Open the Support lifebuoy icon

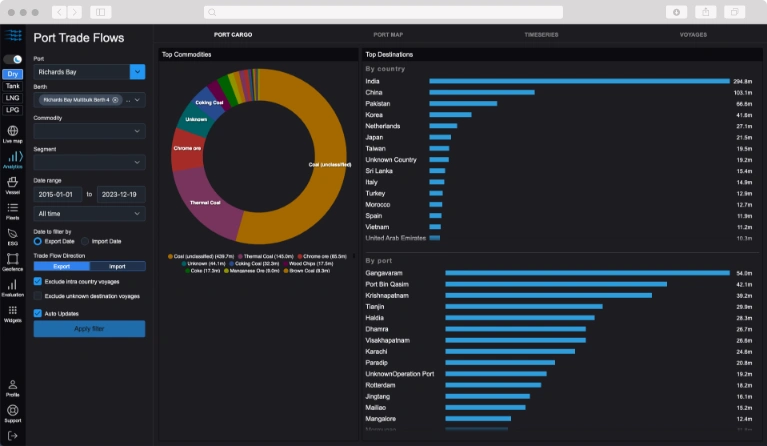click(13, 410)
